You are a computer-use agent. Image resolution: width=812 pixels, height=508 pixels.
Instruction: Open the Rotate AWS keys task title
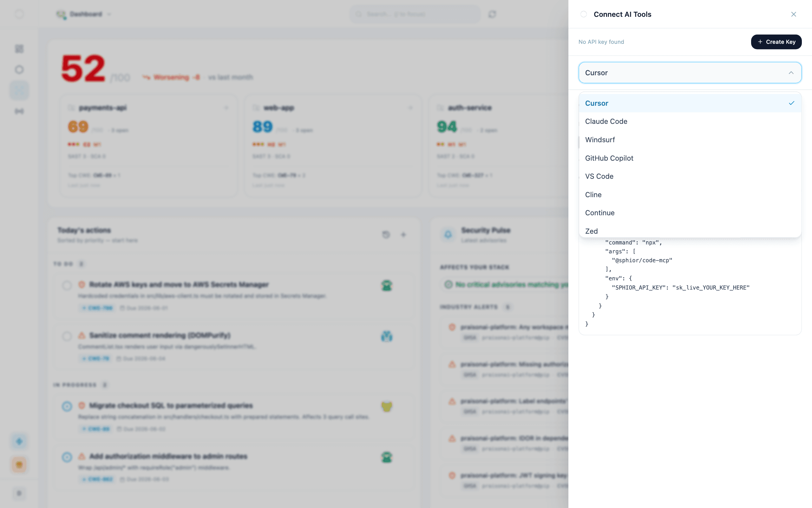[179, 284]
